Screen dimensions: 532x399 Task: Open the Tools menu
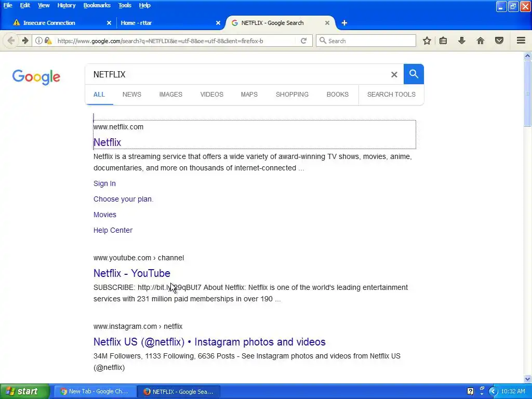(125, 5)
